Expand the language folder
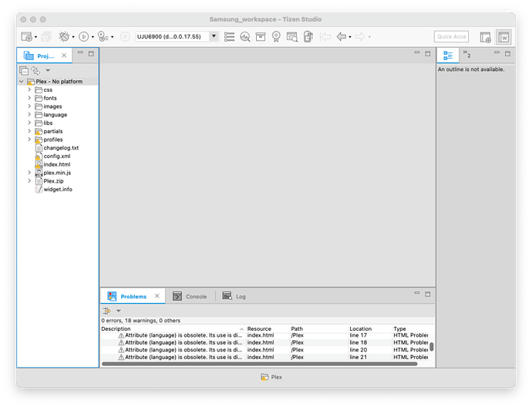532x407 pixels. tap(29, 115)
